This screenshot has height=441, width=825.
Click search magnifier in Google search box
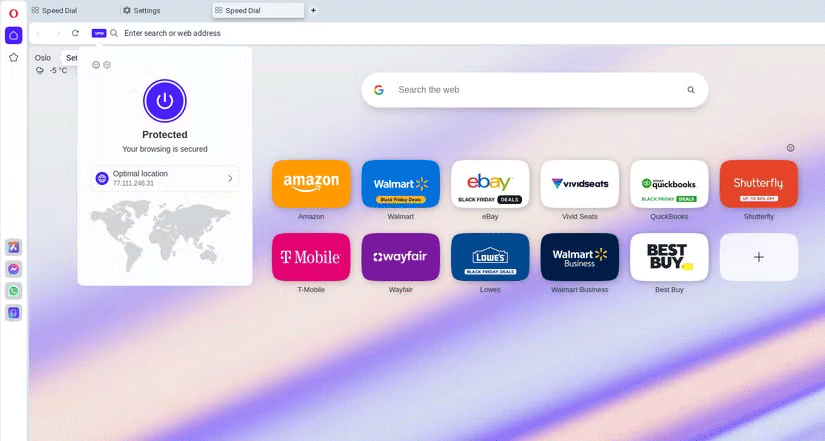click(690, 90)
